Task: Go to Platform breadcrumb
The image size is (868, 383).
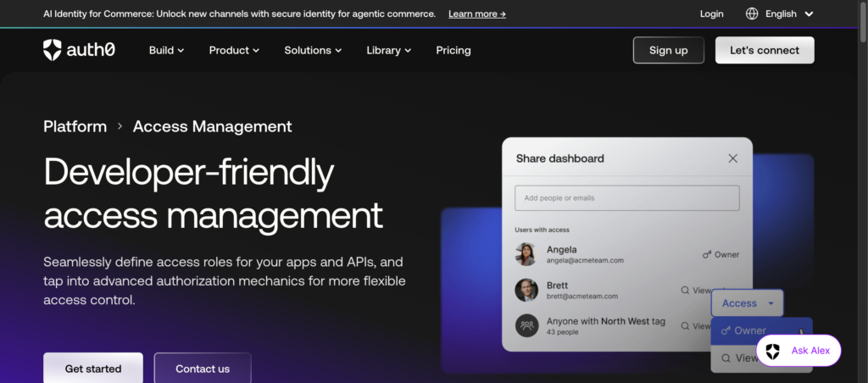Action: tap(75, 126)
